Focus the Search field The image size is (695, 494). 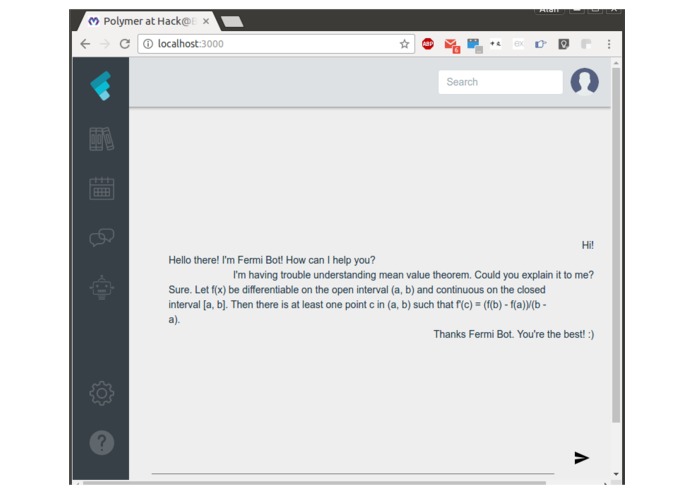coord(500,82)
